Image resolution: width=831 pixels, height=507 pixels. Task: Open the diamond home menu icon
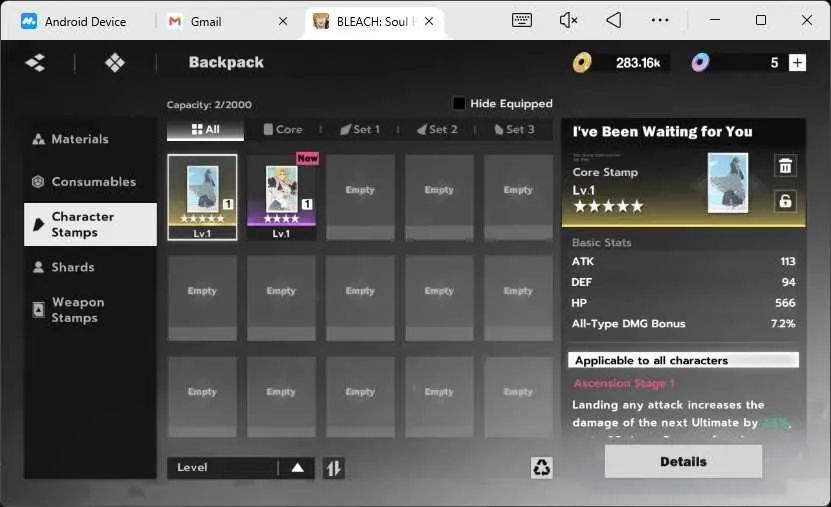click(x=115, y=63)
